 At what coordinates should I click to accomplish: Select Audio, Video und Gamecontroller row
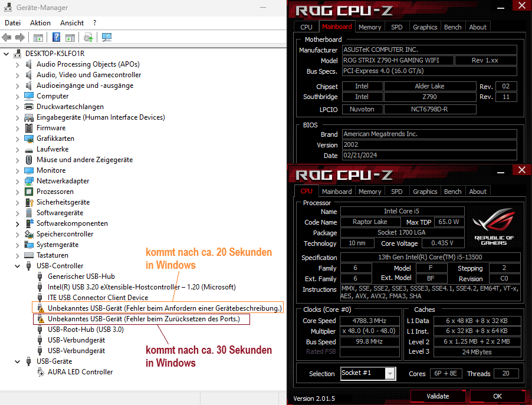(88, 75)
